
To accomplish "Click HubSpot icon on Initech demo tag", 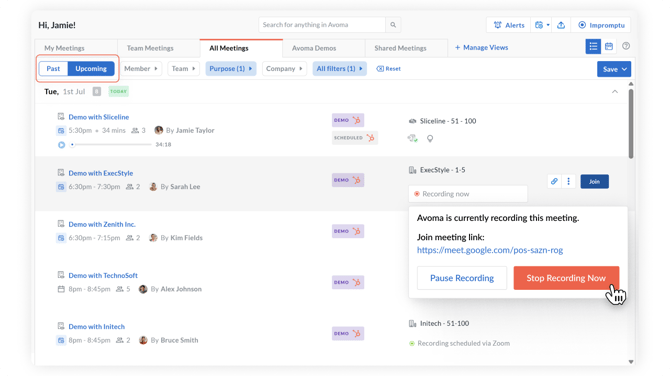I will (x=356, y=333).
